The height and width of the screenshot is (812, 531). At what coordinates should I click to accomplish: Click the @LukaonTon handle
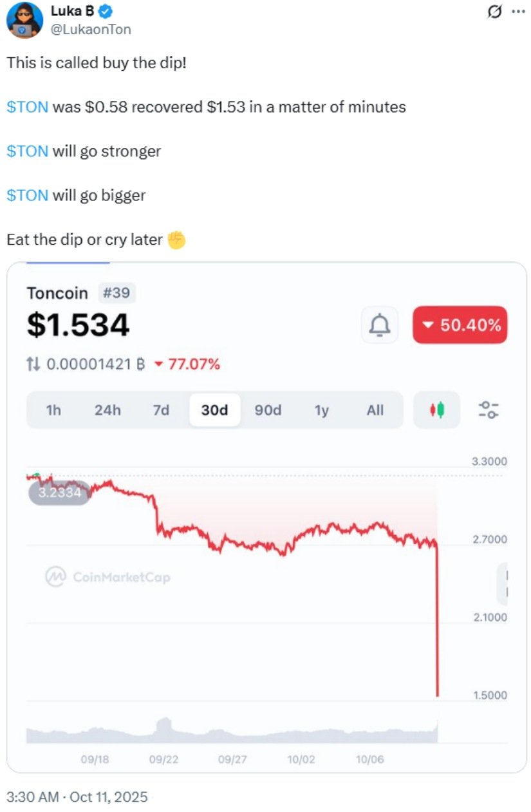(91, 28)
